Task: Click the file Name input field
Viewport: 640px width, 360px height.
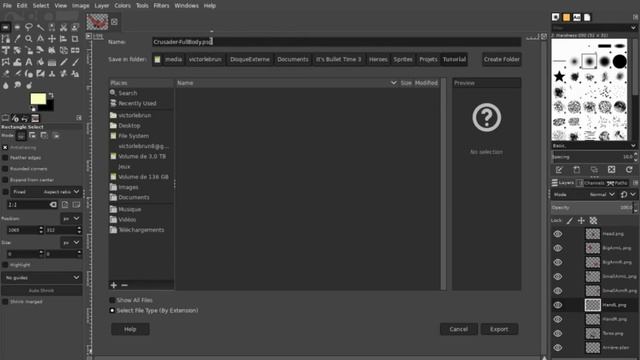Action: [336, 42]
